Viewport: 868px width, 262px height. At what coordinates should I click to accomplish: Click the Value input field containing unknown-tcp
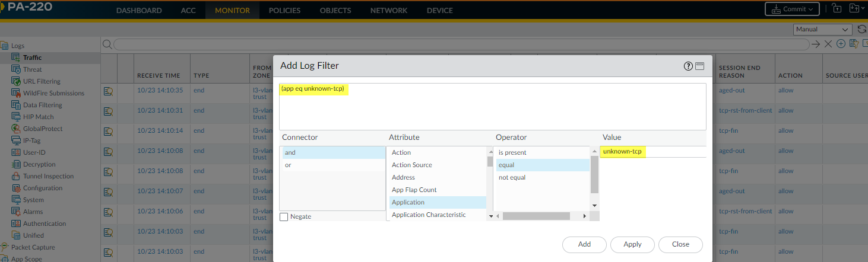coord(652,152)
